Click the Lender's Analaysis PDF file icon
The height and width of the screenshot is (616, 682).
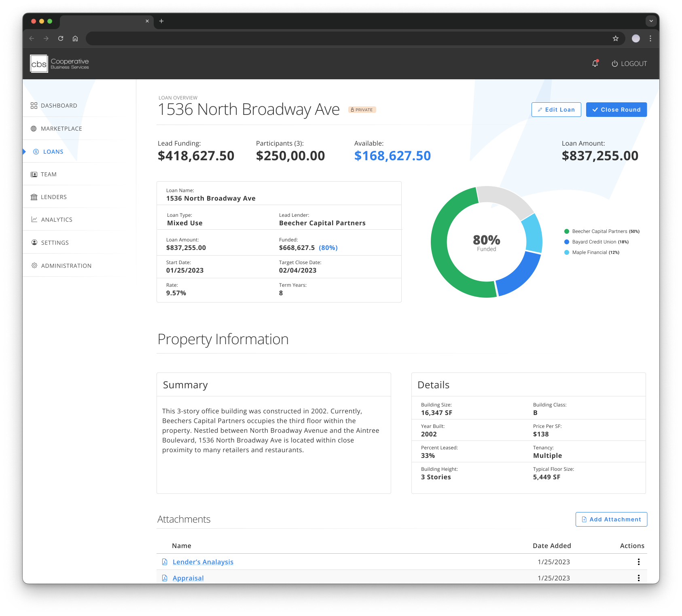(x=165, y=562)
